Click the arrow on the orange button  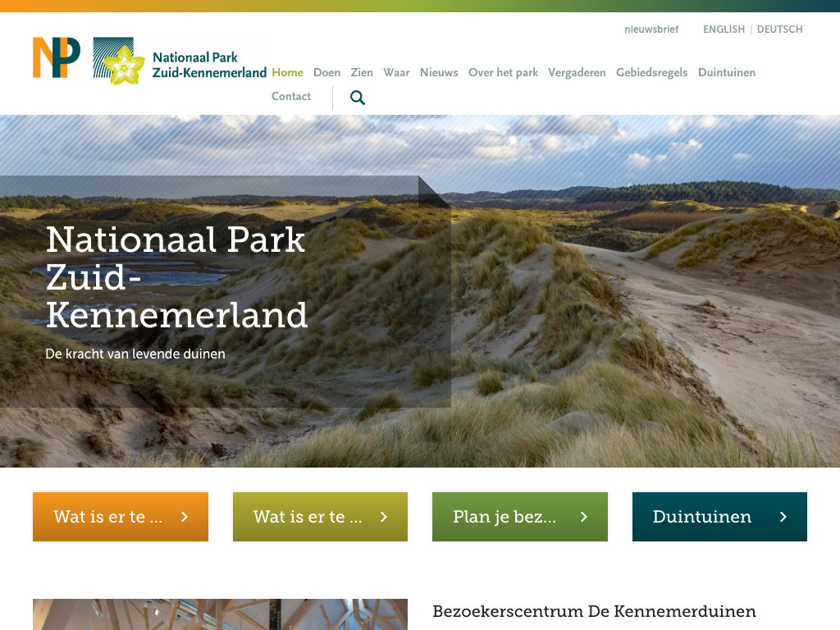tap(185, 517)
